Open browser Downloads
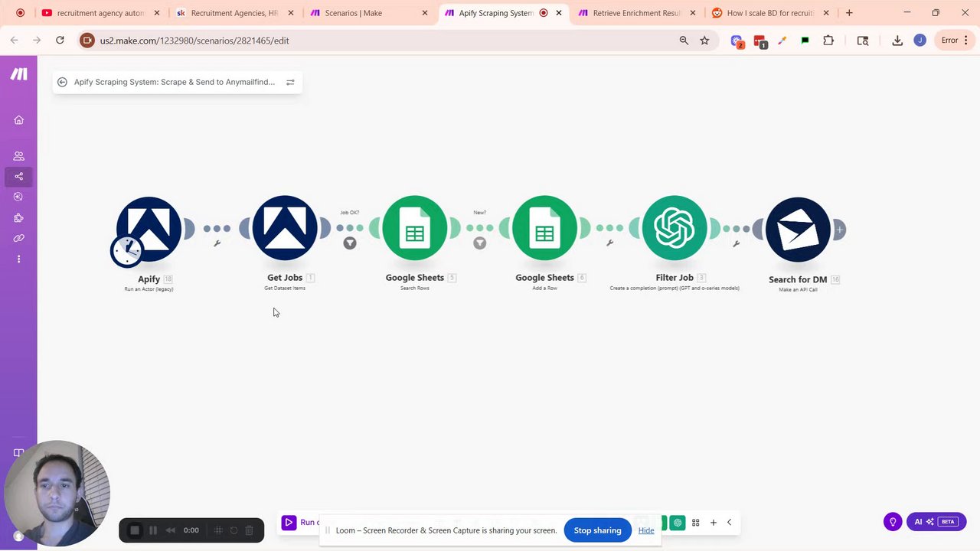 pos(897,41)
